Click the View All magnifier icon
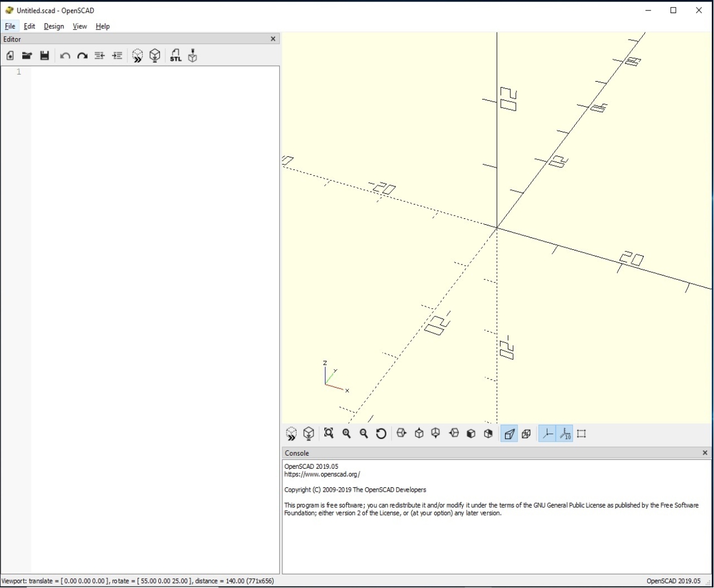 [329, 433]
